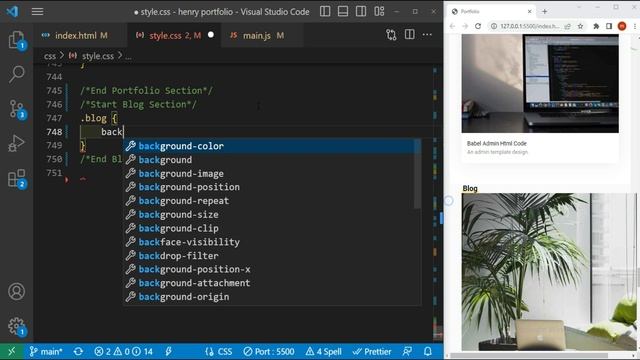Close the Portfolio browser tab

click(529, 11)
